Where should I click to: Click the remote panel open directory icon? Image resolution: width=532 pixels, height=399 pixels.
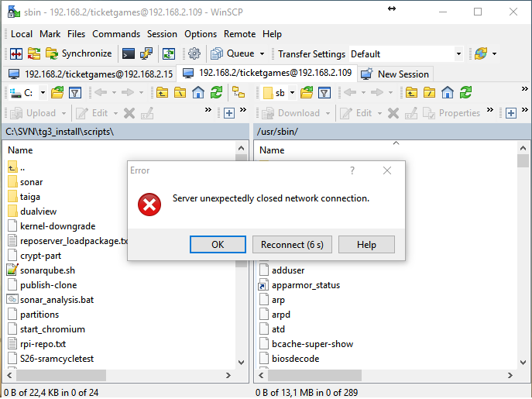click(x=307, y=93)
